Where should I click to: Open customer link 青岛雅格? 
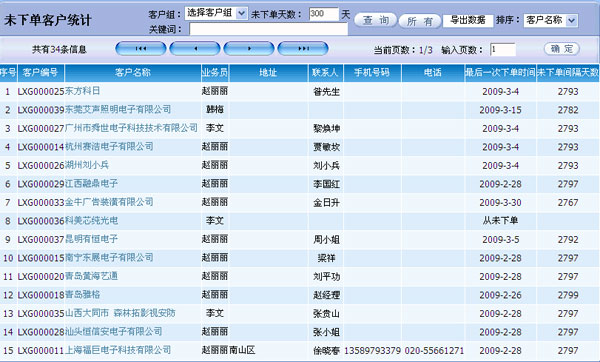pyautogui.click(x=83, y=295)
